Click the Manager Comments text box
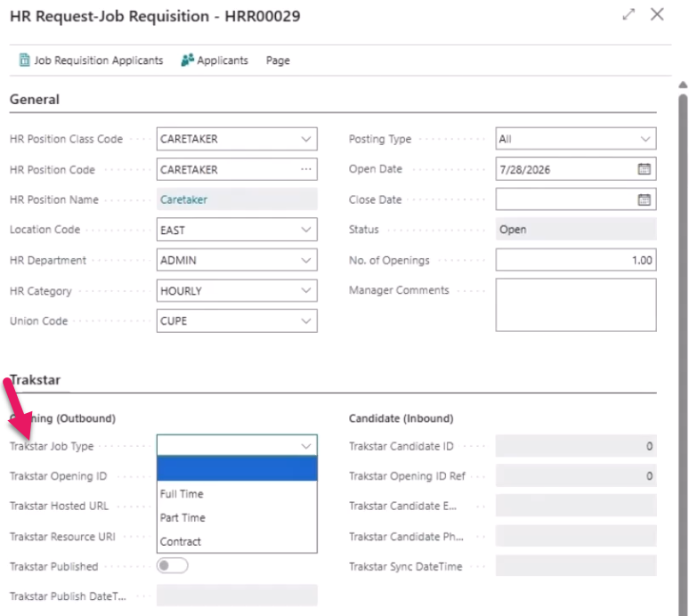The height and width of the screenshot is (616, 689). (576, 304)
